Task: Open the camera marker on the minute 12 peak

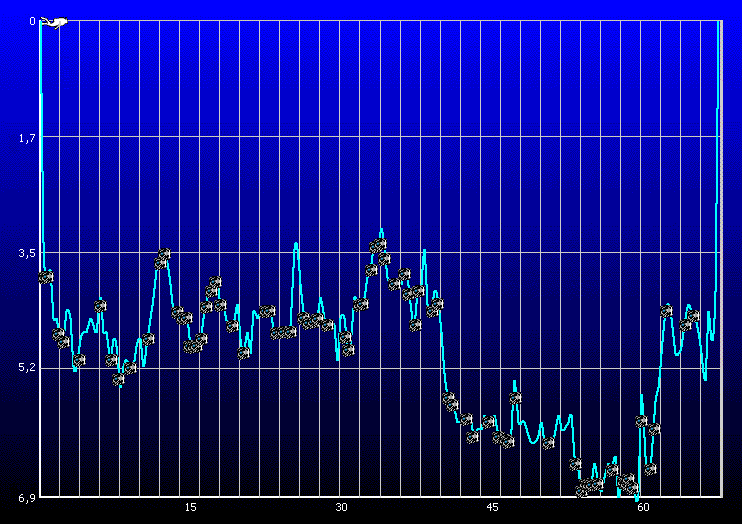Action: point(164,255)
